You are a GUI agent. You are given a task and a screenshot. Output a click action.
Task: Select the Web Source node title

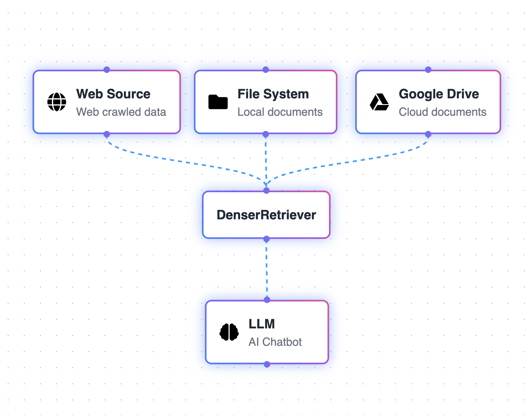coord(113,94)
